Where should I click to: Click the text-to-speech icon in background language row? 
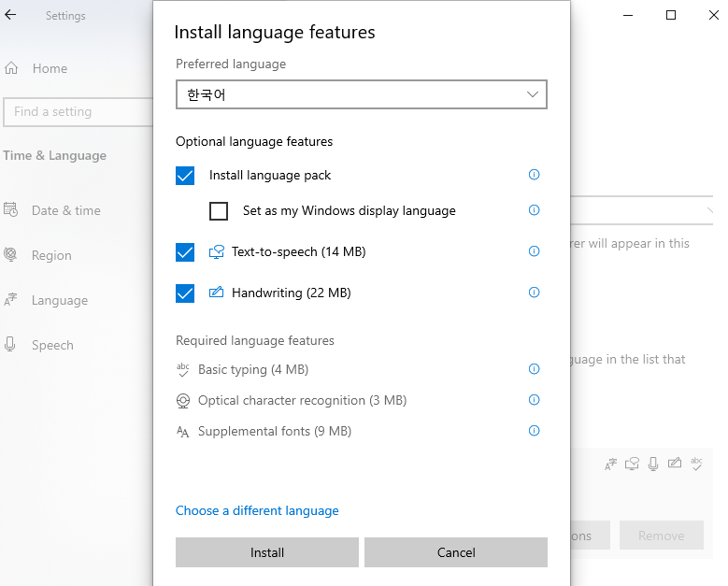tap(632, 464)
